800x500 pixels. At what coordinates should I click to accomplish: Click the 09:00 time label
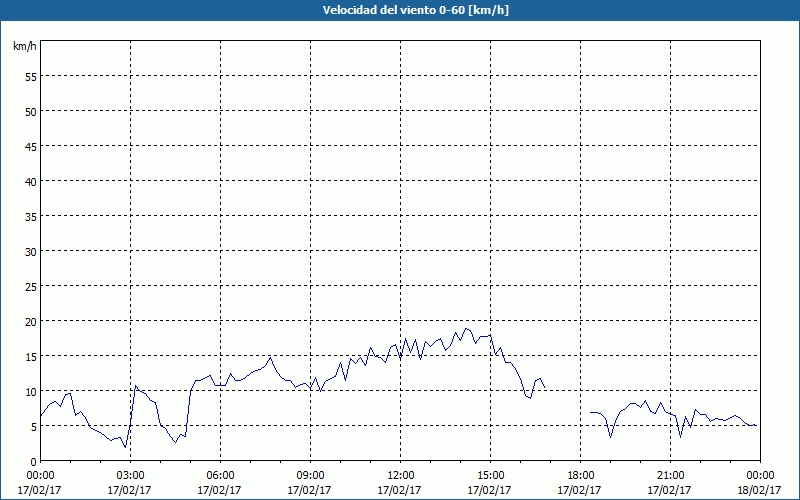tap(310, 476)
